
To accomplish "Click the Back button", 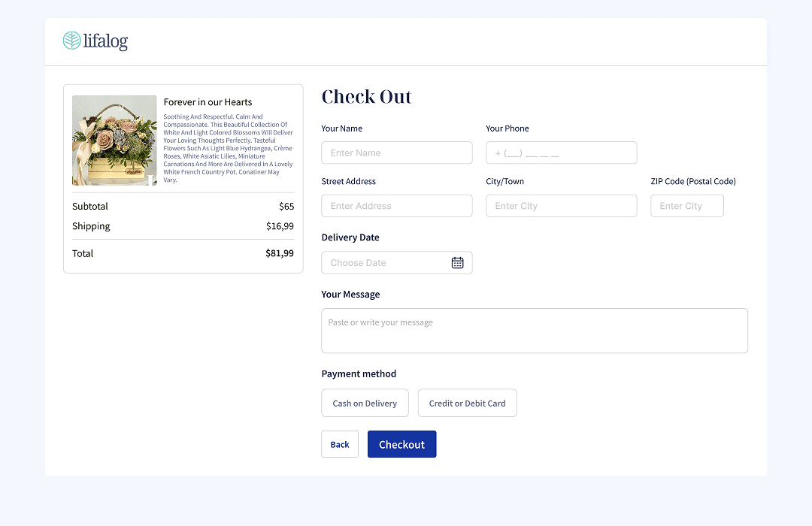I will tap(339, 444).
